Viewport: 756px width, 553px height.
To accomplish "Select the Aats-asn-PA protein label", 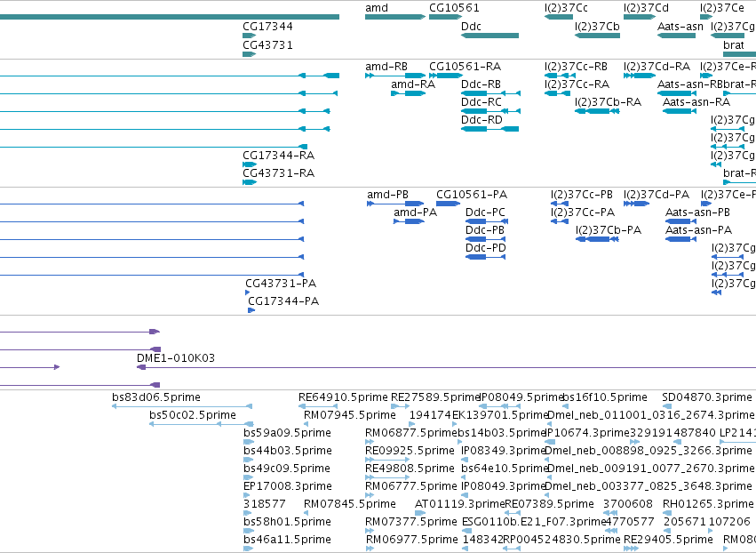I will [x=698, y=230].
